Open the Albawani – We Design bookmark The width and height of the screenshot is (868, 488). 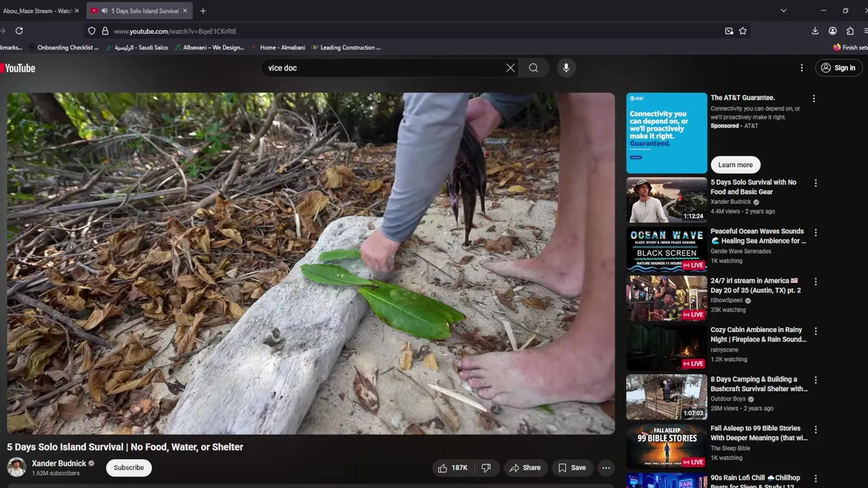pos(209,47)
